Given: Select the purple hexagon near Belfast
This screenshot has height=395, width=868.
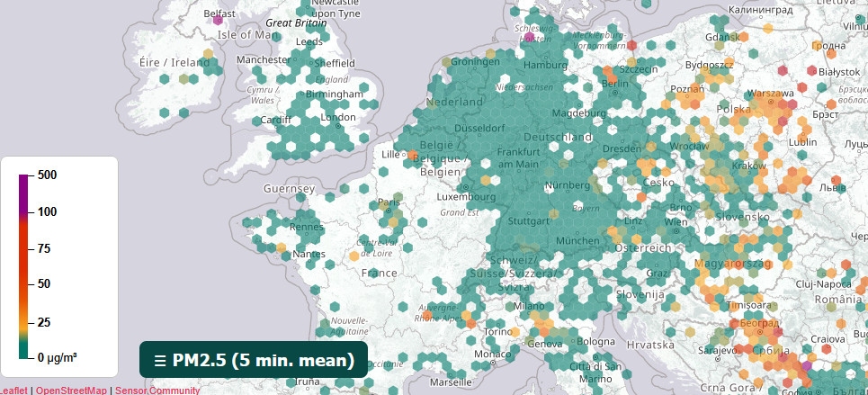Looking at the screenshot, I should [x=217, y=21].
